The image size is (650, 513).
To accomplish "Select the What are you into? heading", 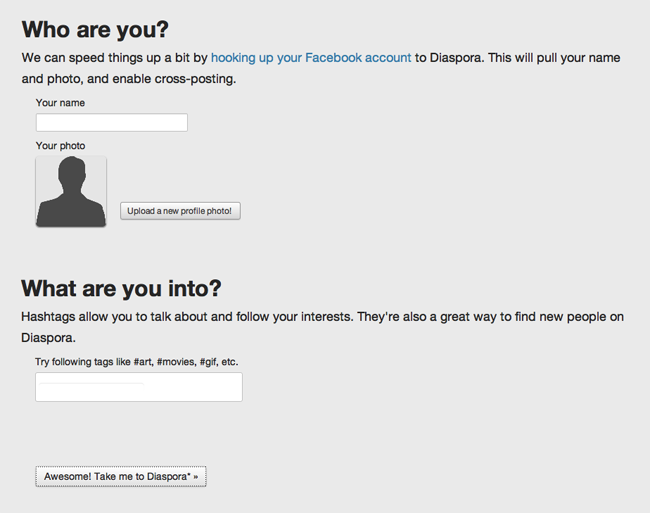I will coord(121,288).
